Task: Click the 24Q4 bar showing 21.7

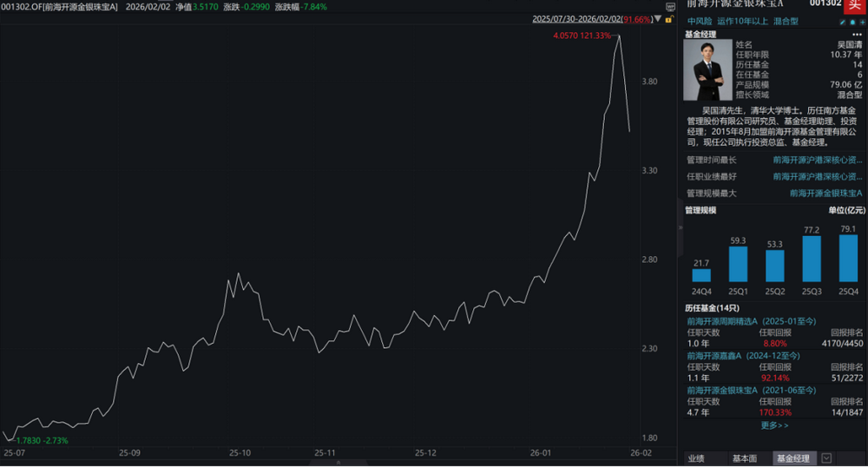Action: [x=701, y=275]
